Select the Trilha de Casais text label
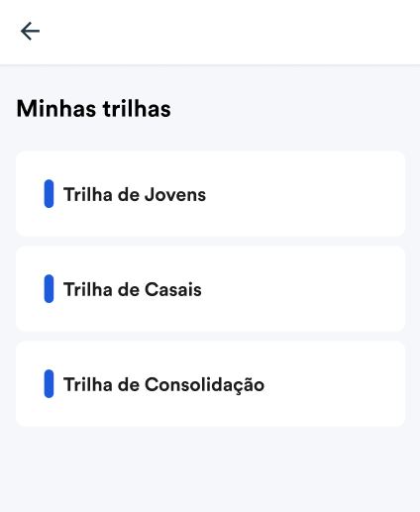 tap(133, 289)
